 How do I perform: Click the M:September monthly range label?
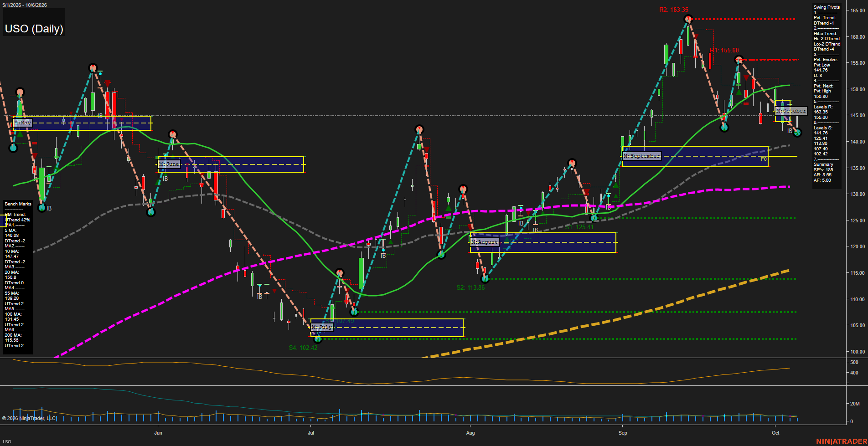pos(642,156)
